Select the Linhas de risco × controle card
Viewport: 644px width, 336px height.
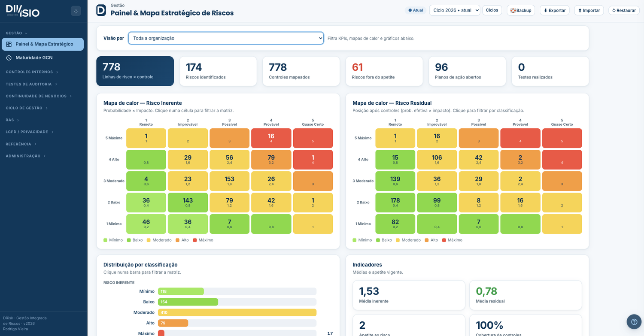(x=135, y=71)
